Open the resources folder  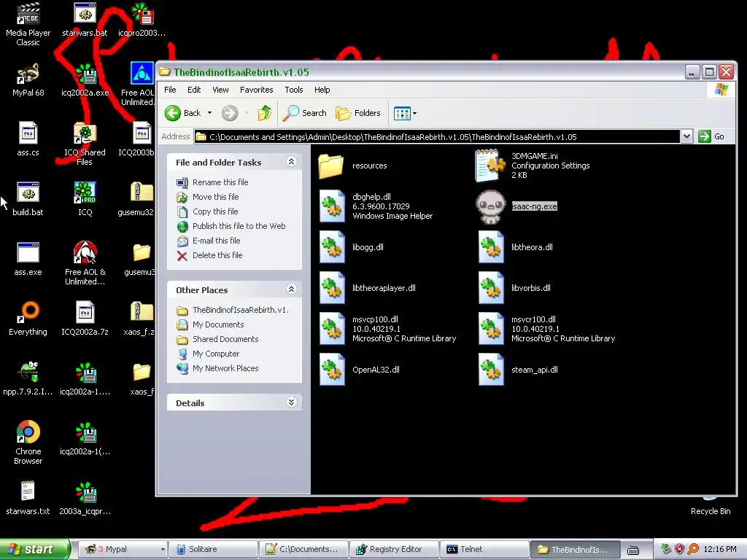(x=331, y=166)
